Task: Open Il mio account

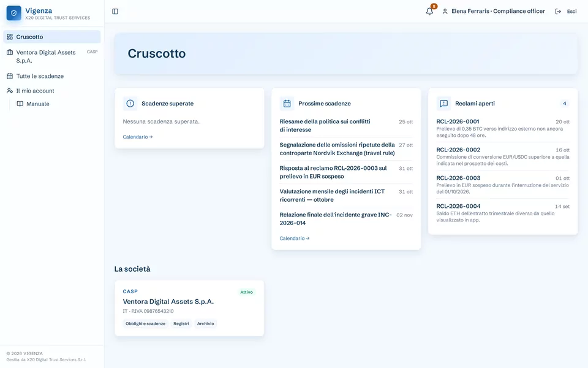Action: [x=52, y=91]
